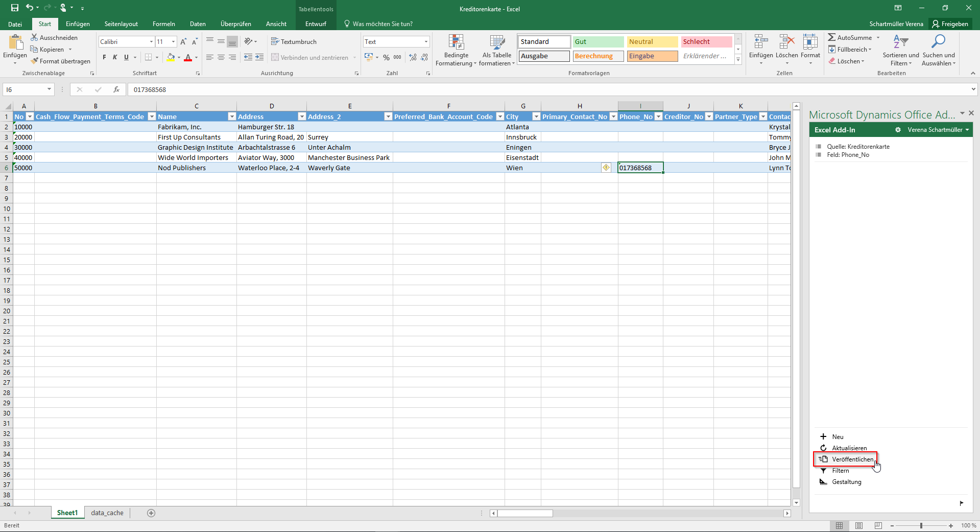The image size is (980, 532).
Task: Open font size dropdown
Action: click(174, 41)
